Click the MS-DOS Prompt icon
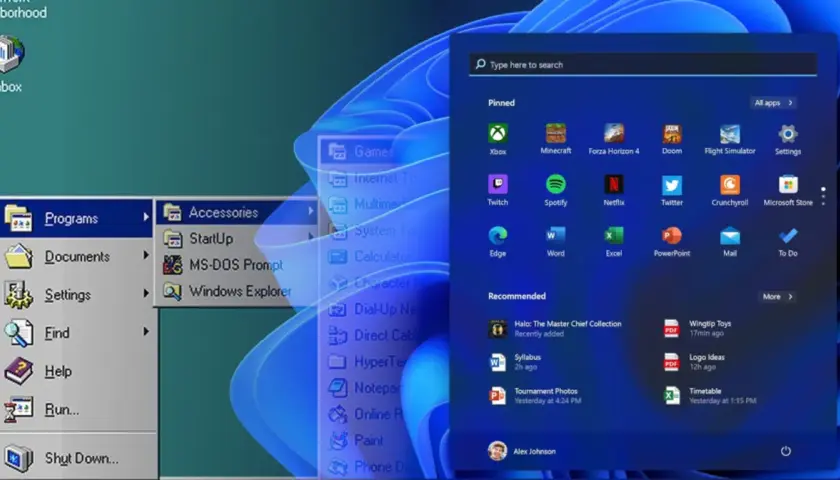 pyautogui.click(x=172, y=265)
